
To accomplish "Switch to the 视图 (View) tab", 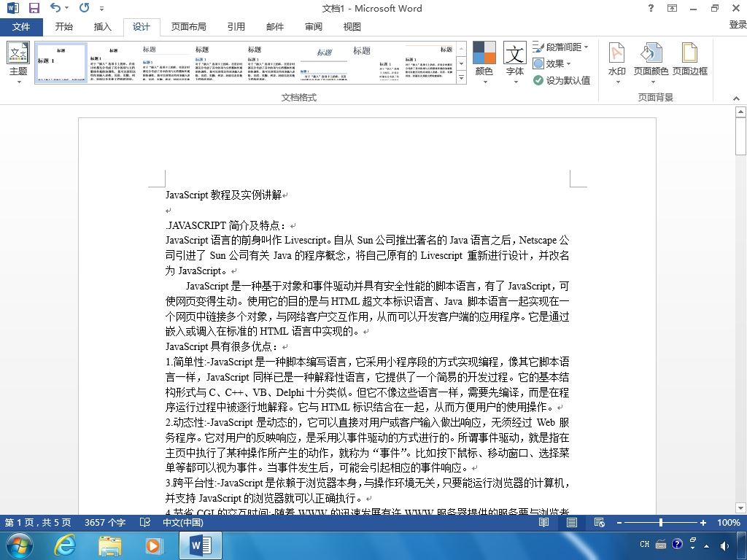I will pos(352,27).
